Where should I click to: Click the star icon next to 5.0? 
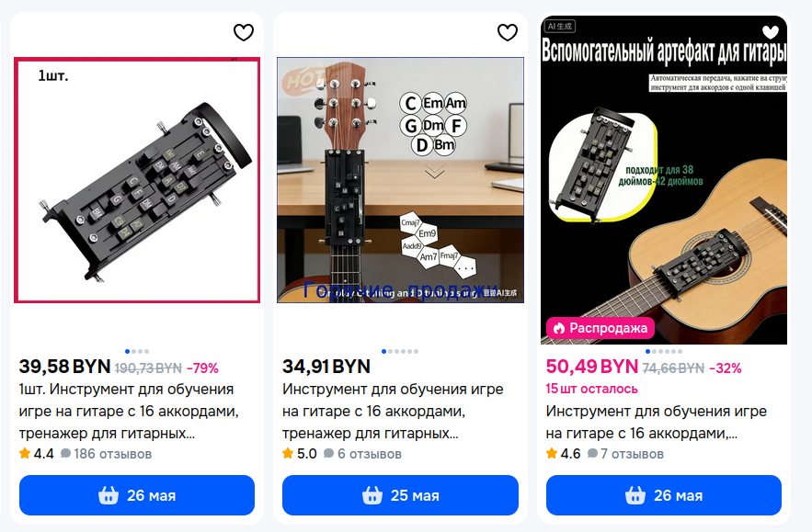tap(288, 454)
